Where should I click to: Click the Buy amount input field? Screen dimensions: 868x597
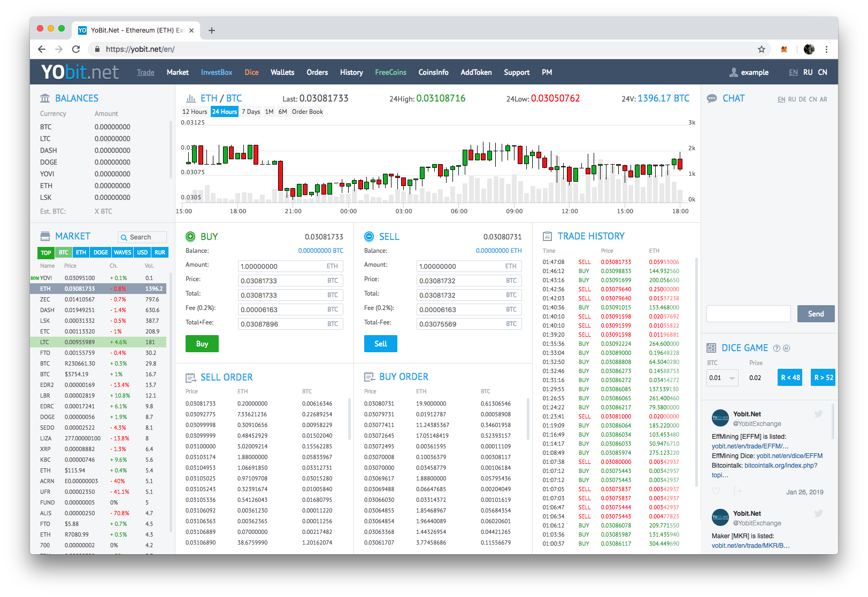tap(290, 266)
